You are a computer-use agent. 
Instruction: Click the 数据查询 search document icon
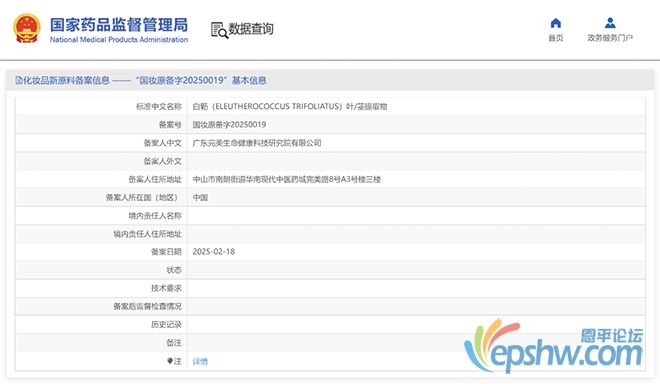pyautogui.click(x=219, y=30)
